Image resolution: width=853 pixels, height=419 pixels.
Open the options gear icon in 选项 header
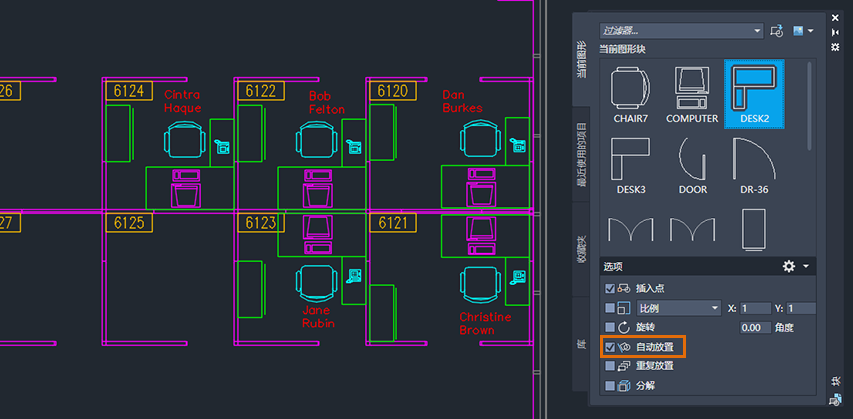tap(789, 266)
